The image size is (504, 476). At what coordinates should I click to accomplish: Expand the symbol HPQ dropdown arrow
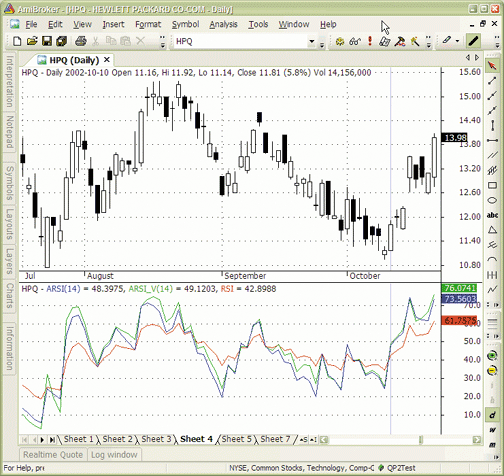(x=312, y=42)
